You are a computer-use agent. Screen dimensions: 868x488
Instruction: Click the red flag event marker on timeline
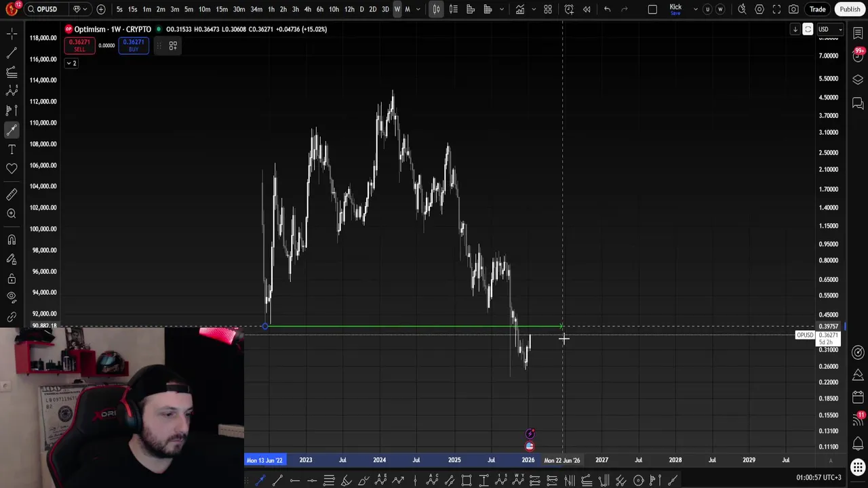tap(530, 446)
